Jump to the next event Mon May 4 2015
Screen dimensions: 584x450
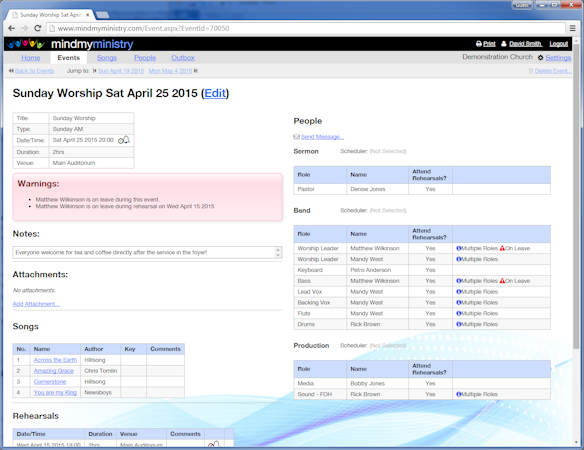(x=170, y=71)
